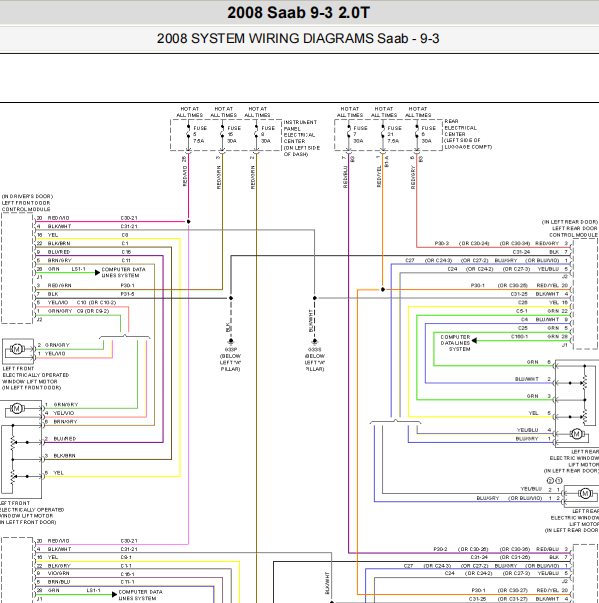Click the "C9 (OR C9-2)" connector label
This screenshot has height=603, width=599.
click(93, 311)
